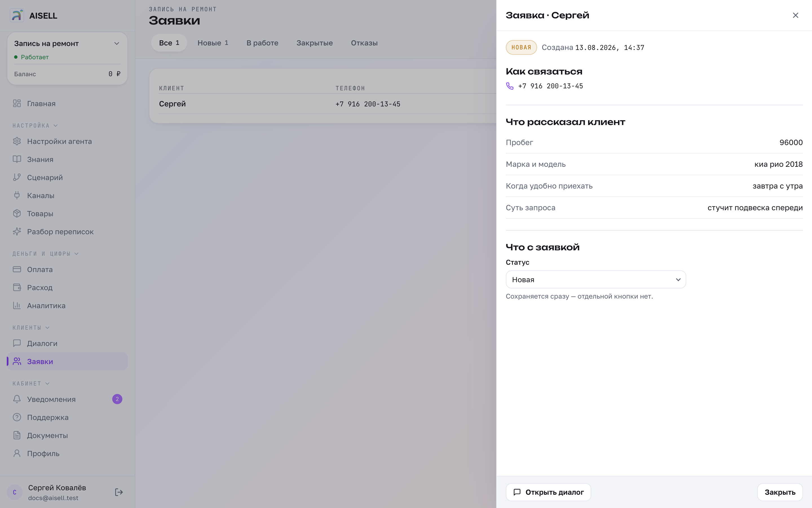Open the Разбор переписок page
This screenshot has height=508, width=812.
[67, 231]
